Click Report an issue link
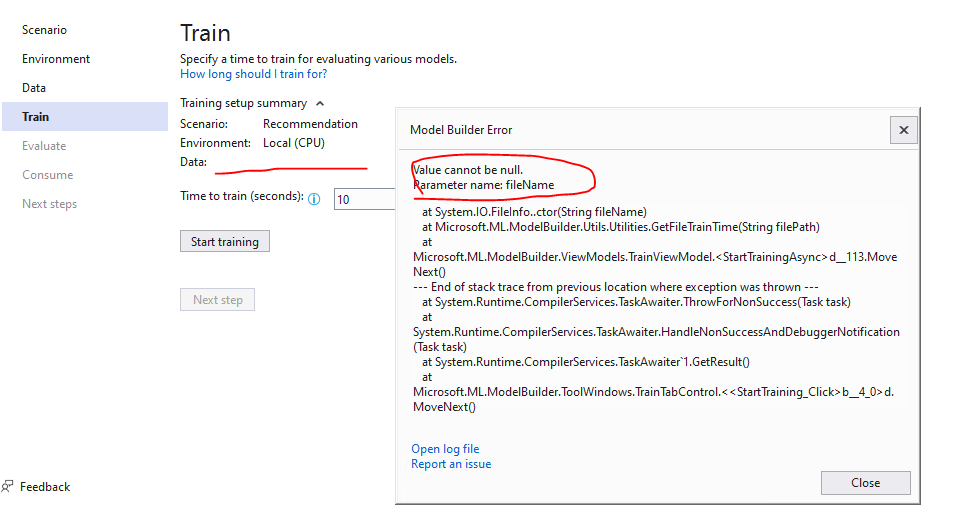 coord(451,464)
